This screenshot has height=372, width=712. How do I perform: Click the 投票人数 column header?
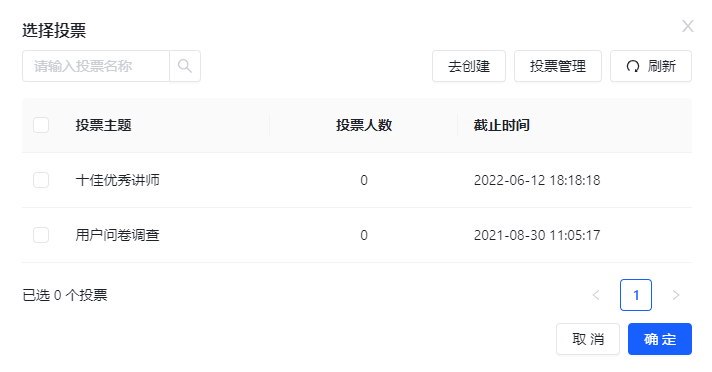pyautogui.click(x=364, y=125)
